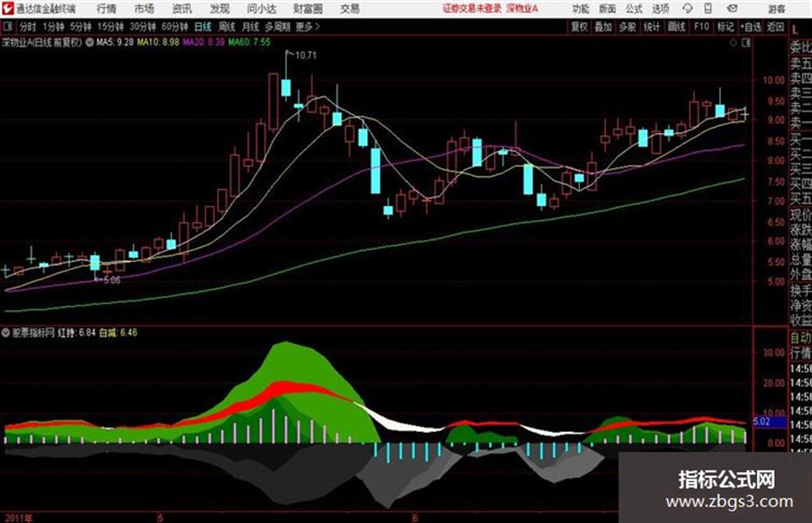
Task: Click the MA20: 8.39 label
Action: click(204, 42)
